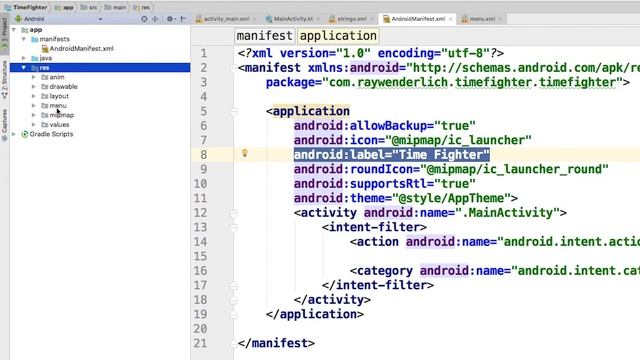Collapse the res folder arrow

(x=24, y=68)
